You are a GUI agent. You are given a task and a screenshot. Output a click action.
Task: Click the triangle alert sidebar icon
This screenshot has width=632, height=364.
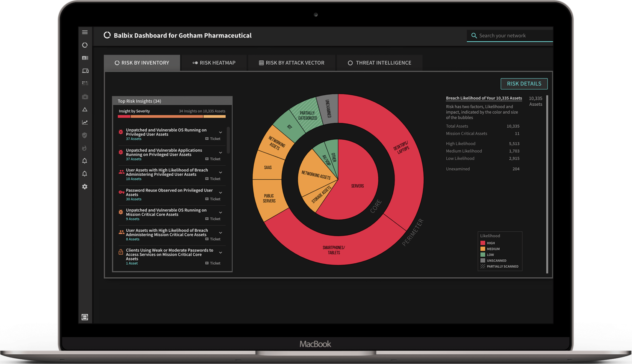pyautogui.click(x=85, y=110)
